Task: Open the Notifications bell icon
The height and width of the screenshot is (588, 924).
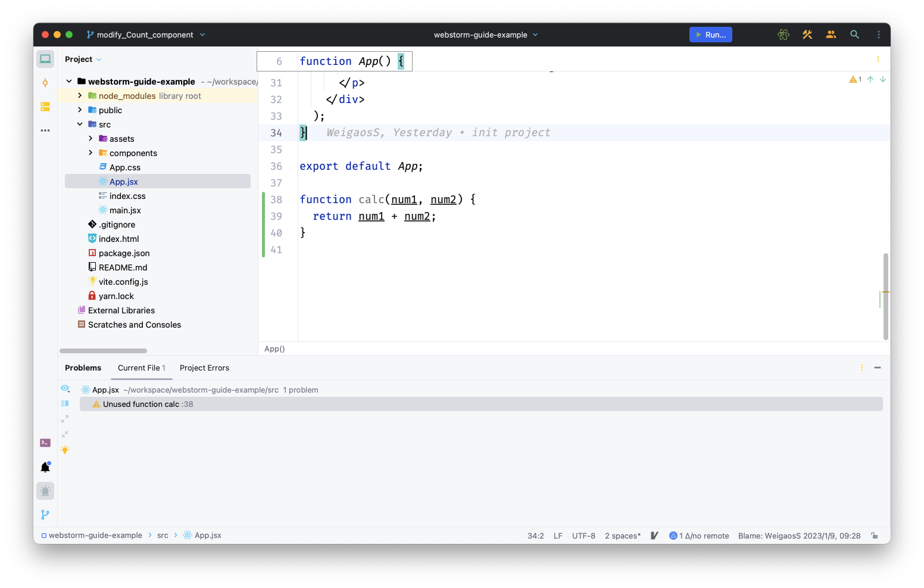Action: tap(45, 467)
